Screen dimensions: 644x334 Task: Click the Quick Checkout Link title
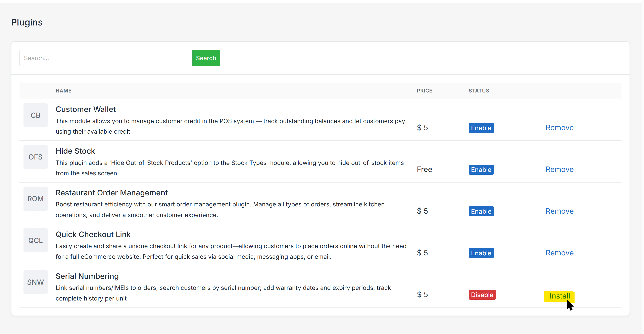pos(93,234)
